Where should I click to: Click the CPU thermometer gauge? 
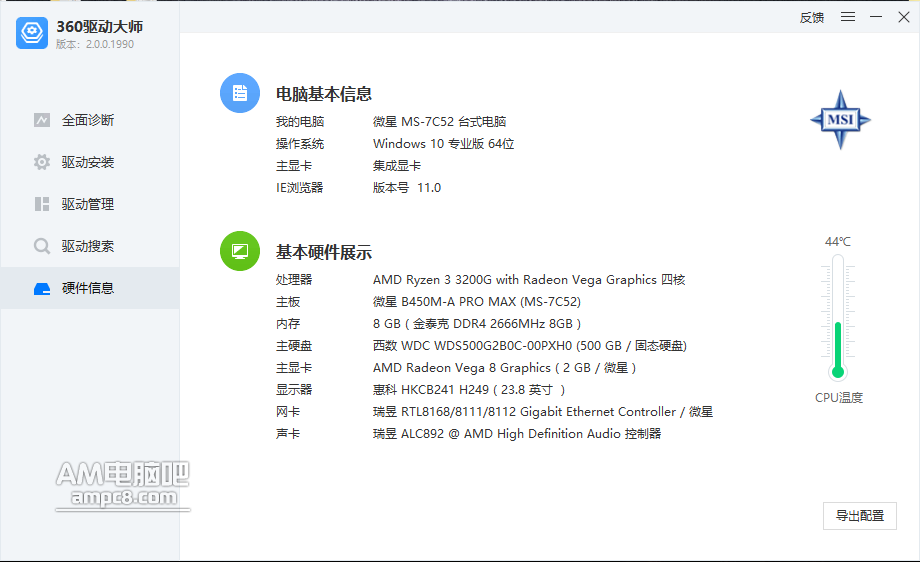coord(838,317)
